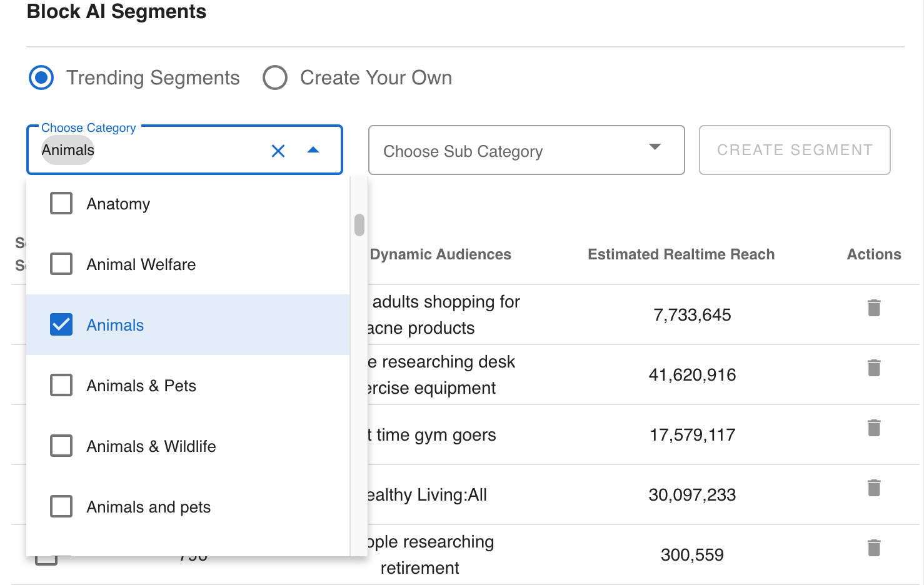
Task: Click the 'ealthy Living:All' audience text
Action: [427, 495]
